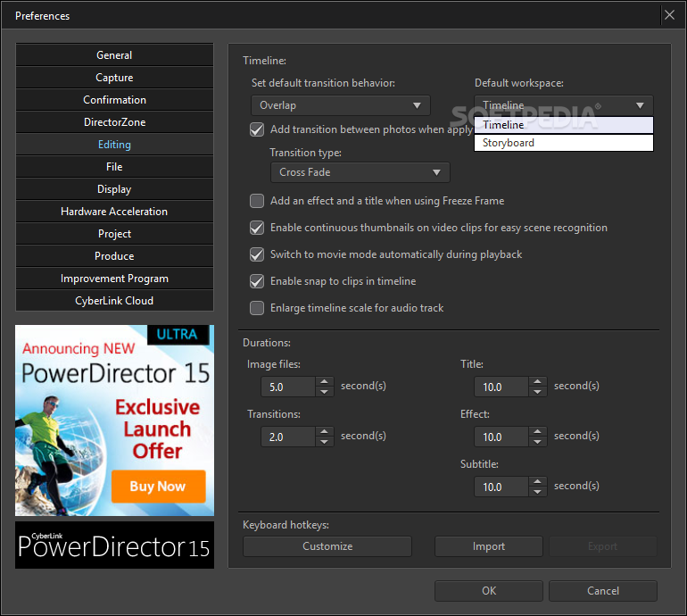Enable Add effect and title for Freeze Frame
Viewport: 687px width, 616px height.
(x=257, y=201)
